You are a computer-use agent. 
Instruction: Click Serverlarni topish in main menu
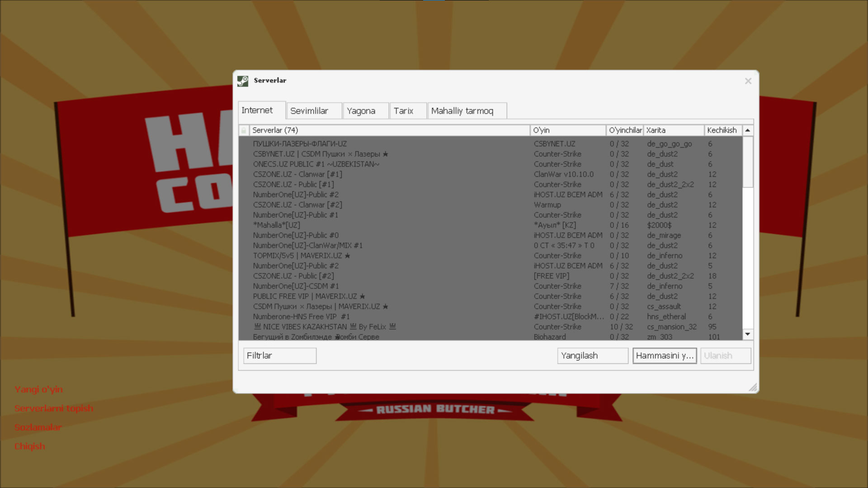point(54,408)
